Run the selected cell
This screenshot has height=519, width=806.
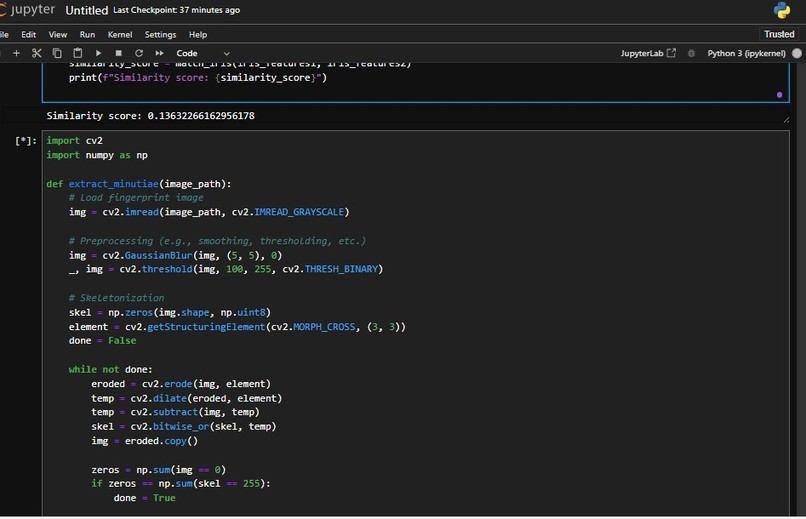click(x=98, y=53)
